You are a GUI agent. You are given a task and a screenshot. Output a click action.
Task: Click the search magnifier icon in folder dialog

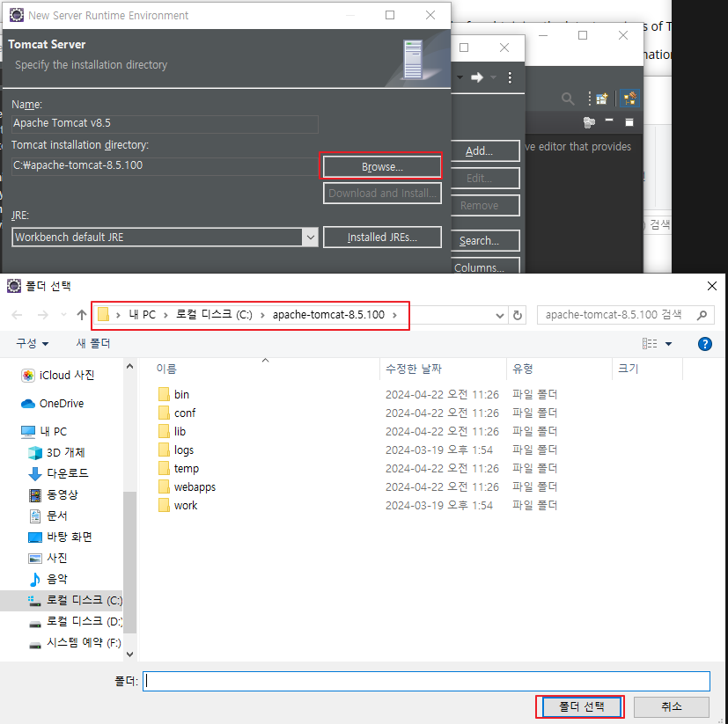tap(702, 315)
